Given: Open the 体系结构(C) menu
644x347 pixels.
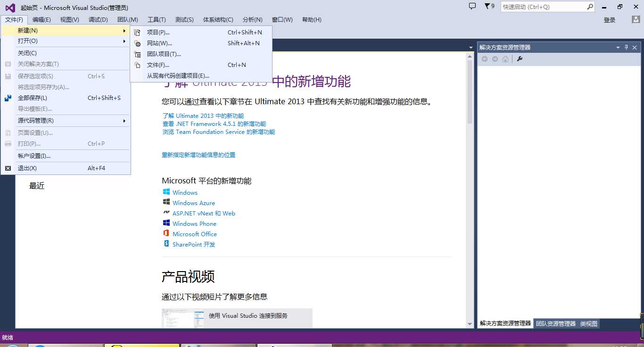Looking at the screenshot, I should point(218,20).
